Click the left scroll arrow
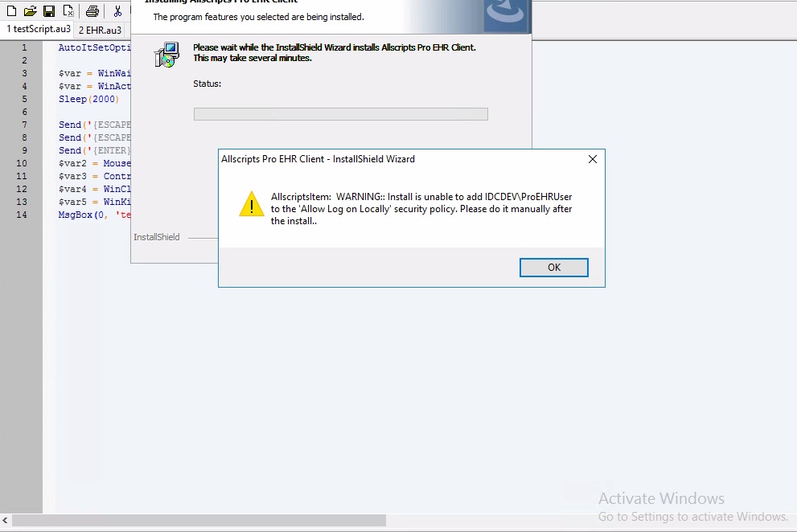 click(x=5, y=520)
